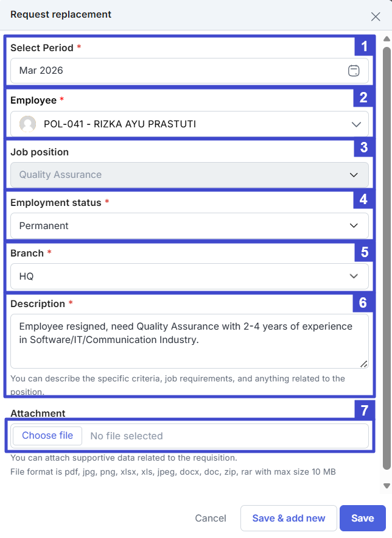This screenshot has width=392, height=538.
Task: Click the Choose file button
Action: pos(47,436)
